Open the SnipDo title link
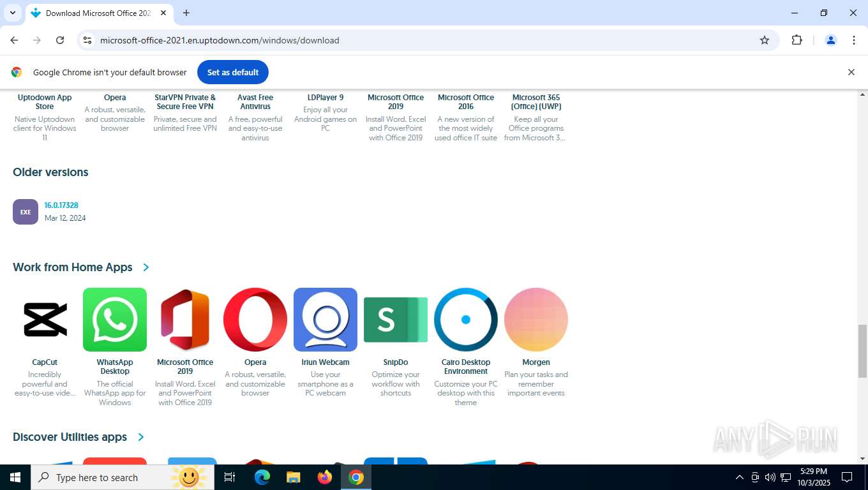The image size is (868, 490). tap(396, 362)
